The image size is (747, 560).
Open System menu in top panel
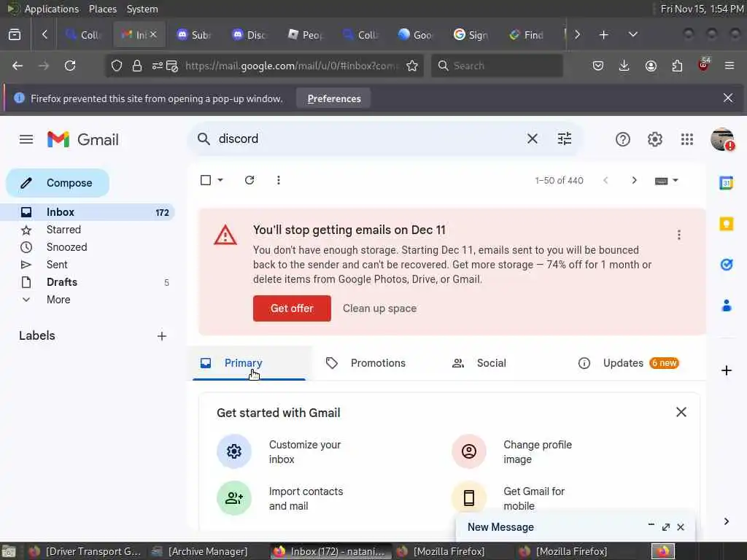pos(142,9)
